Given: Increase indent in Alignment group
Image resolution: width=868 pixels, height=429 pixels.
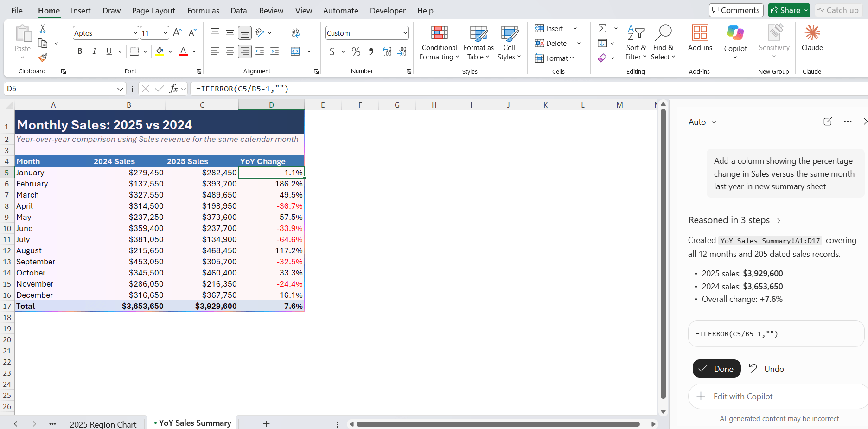Looking at the screenshot, I should pyautogui.click(x=274, y=51).
